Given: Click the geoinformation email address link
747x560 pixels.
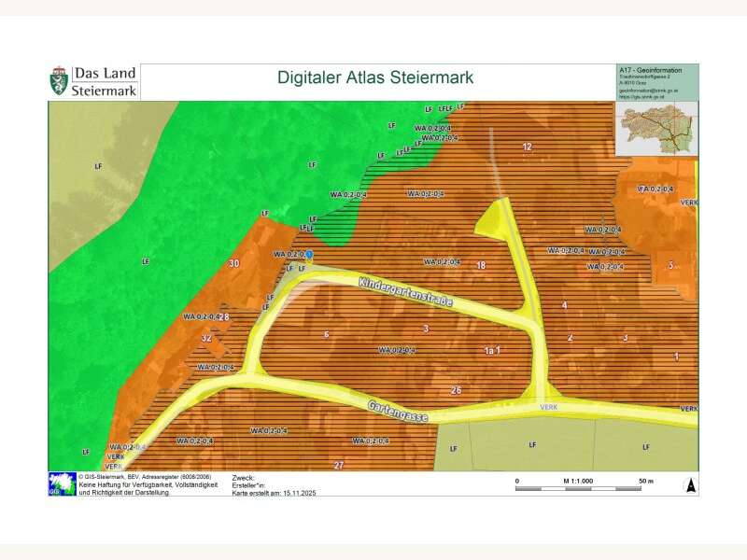Looking at the screenshot, I should (650, 90).
